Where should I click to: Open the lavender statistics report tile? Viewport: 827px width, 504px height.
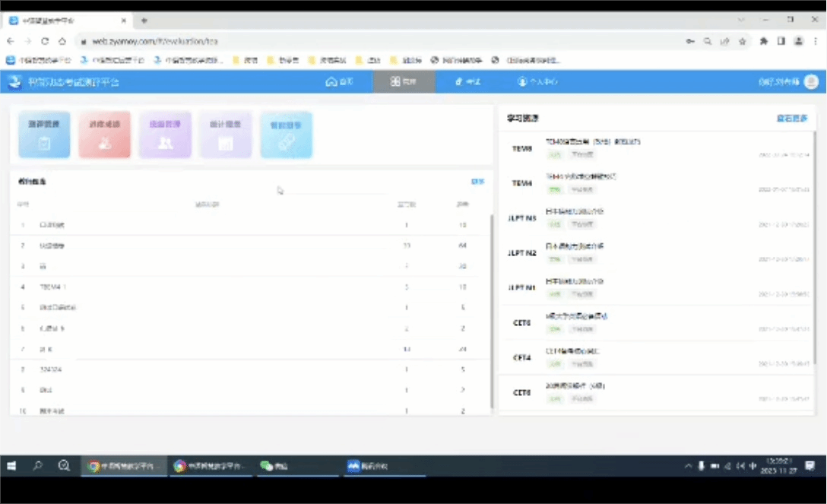click(x=225, y=135)
